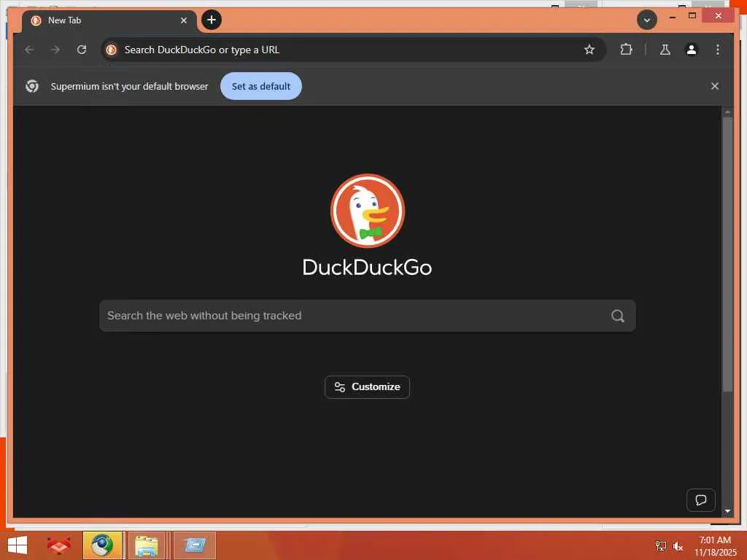Click the network icon in the system tray

pyautogui.click(x=661, y=546)
